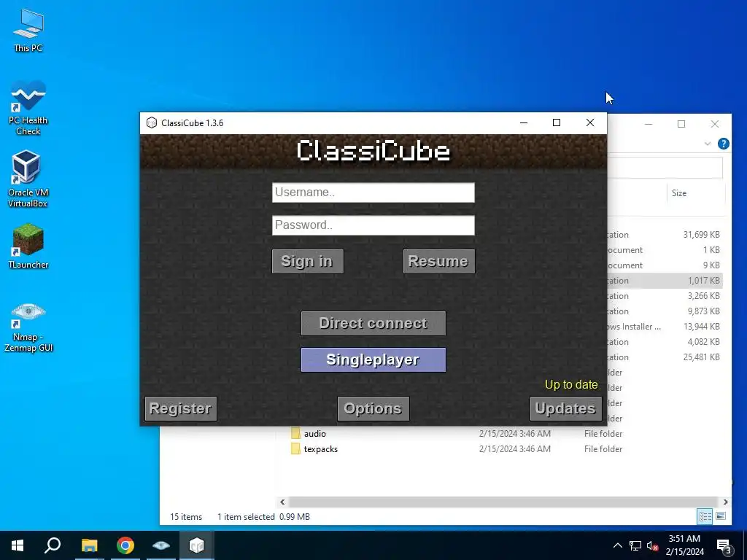Click ClassiCube taskbar icon
747x560 pixels.
click(x=197, y=545)
